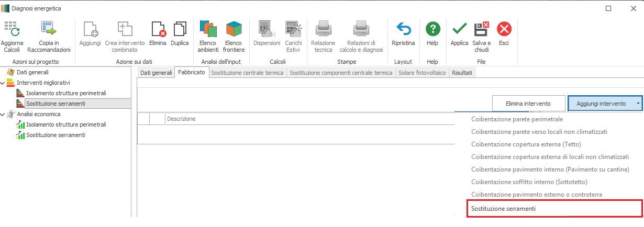Collapse the Analisi economica tree node

point(3,114)
